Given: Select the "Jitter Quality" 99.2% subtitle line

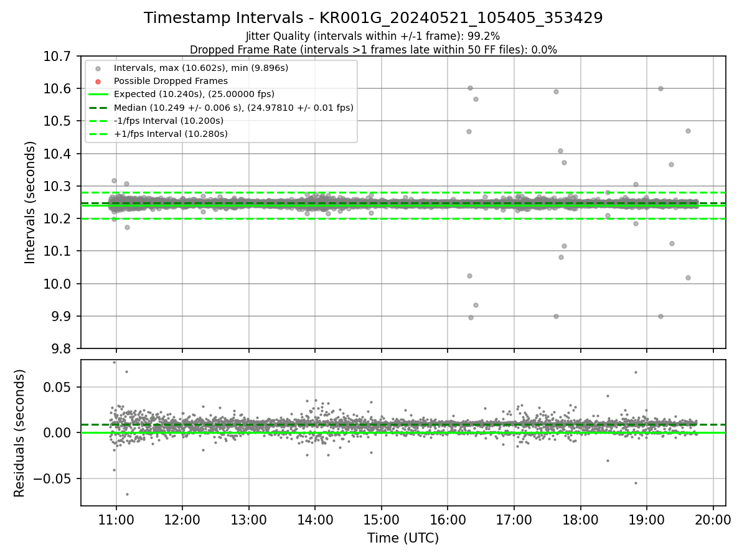Looking at the screenshot, I should point(373,36).
